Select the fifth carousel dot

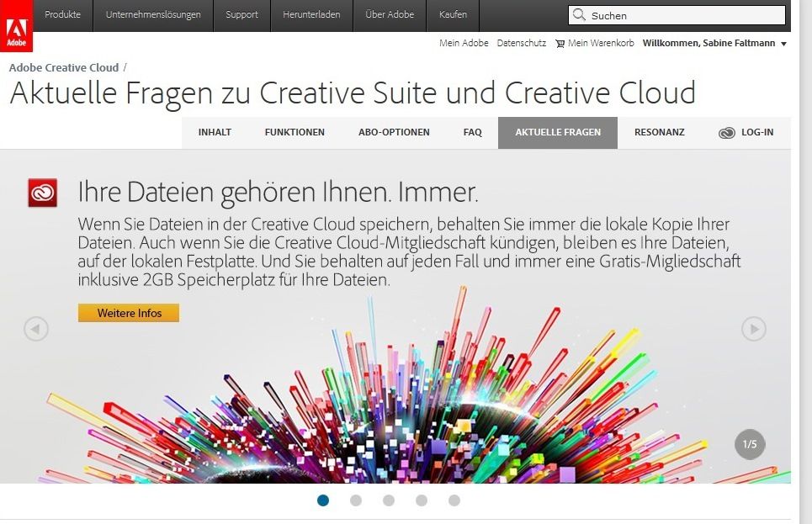click(x=454, y=500)
